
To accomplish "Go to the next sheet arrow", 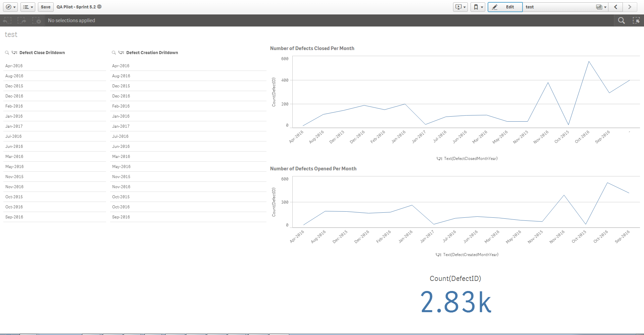I will (630, 7).
